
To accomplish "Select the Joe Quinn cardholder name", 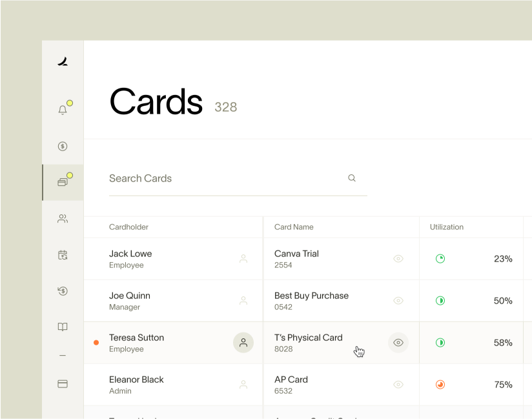I will coord(130,296).
